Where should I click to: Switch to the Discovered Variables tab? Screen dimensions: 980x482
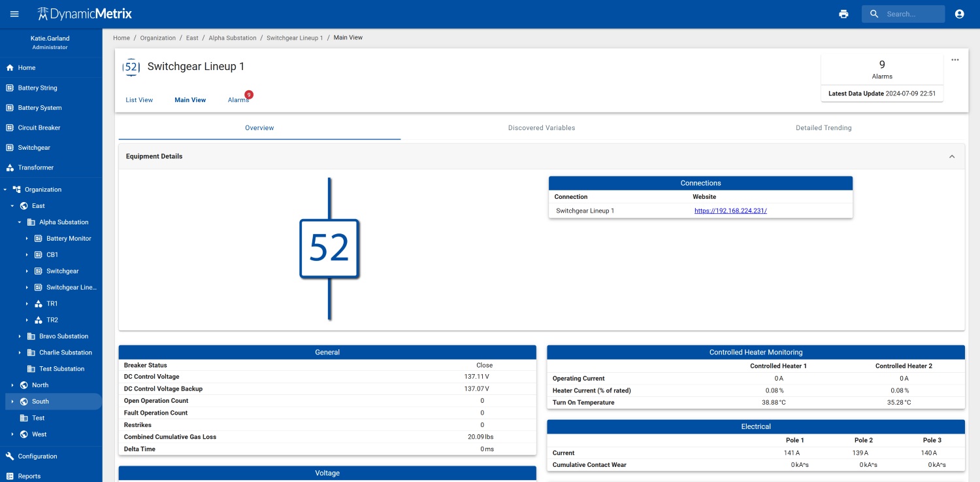pos(542,128)
